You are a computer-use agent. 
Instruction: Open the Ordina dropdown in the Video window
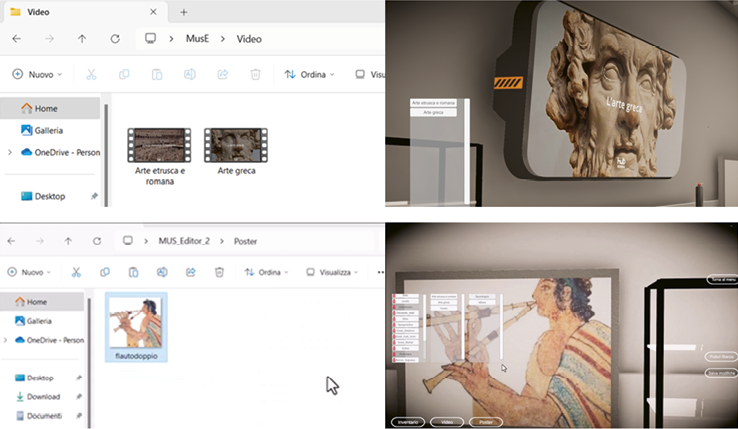309,74
